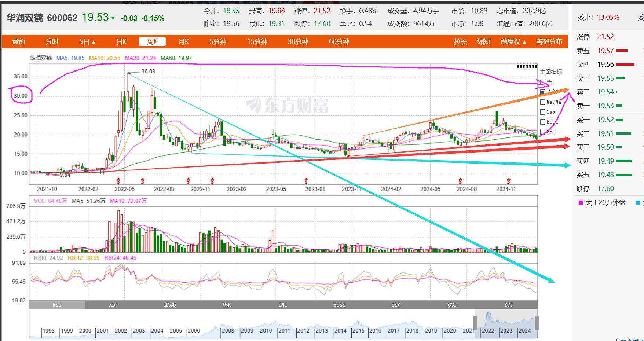Click year 2015 on the overview timeline
Screen dimensions: 644x341
358,330
